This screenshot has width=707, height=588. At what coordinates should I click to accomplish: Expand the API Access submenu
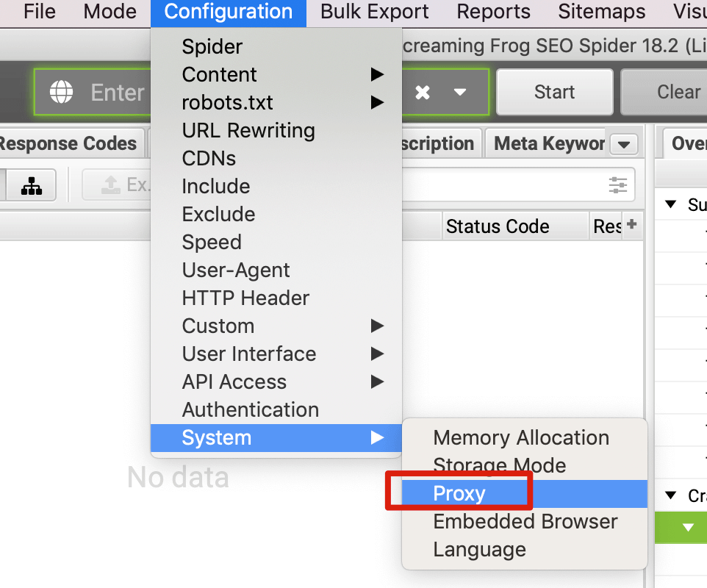[276, 382]
